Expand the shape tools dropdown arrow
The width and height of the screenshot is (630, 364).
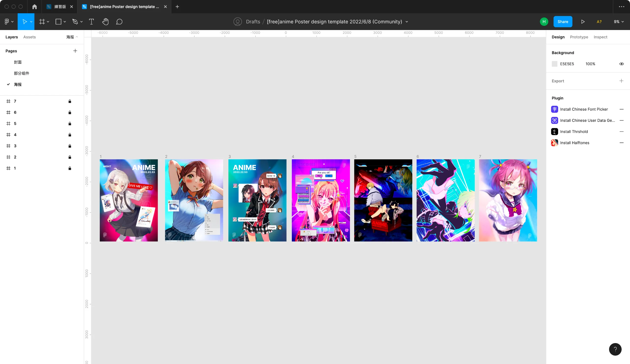[x=65, y=22]
